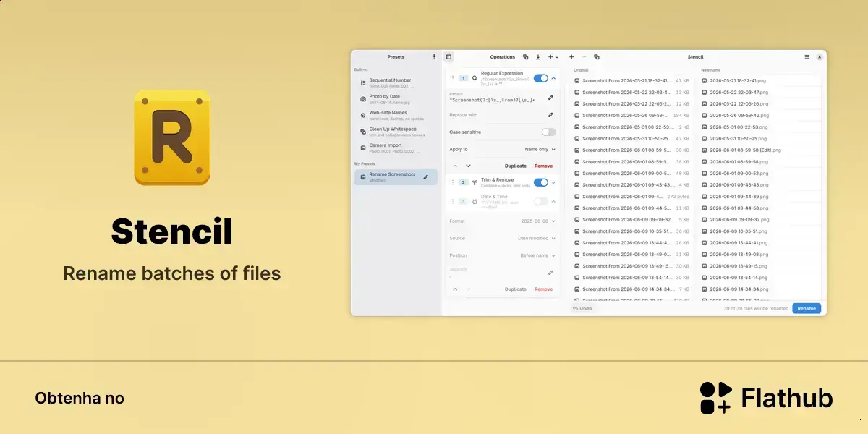This screenshot has height=434, width=868.
Task: Click the remove files minus icon
Action: pyautogui.click(x=584, y=56)
